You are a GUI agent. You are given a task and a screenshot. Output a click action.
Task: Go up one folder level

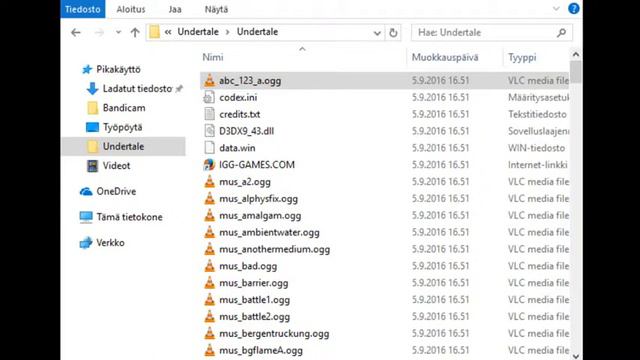(x=135, y=32)
